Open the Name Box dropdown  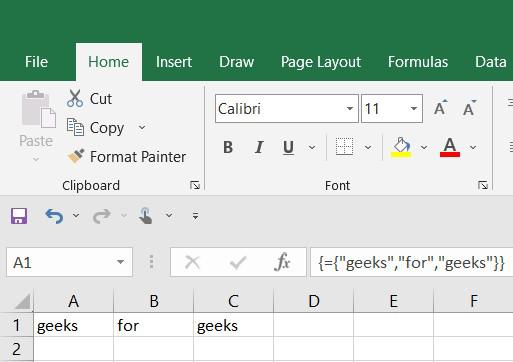click(120, 262)
